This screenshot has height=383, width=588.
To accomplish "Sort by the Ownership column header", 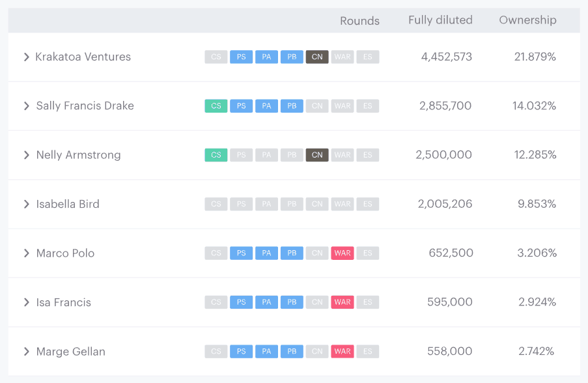I will [x=527, y=20].
